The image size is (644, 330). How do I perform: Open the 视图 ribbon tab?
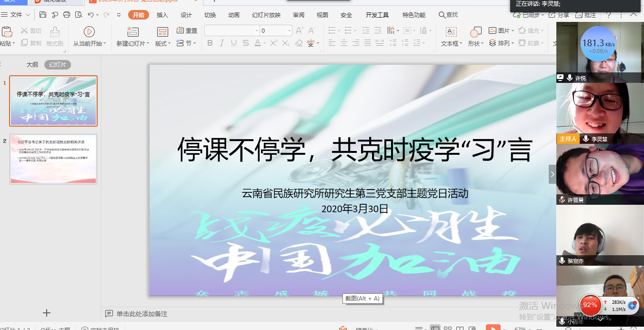322,15
